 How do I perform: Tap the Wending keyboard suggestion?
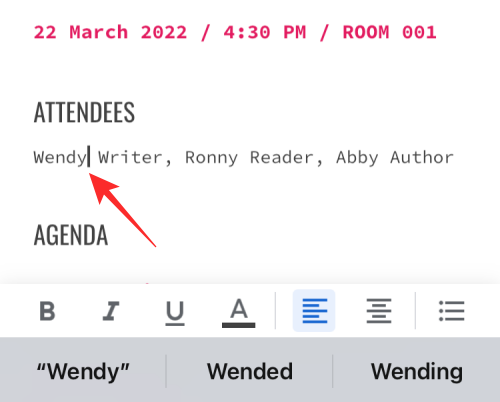[417, 371]
